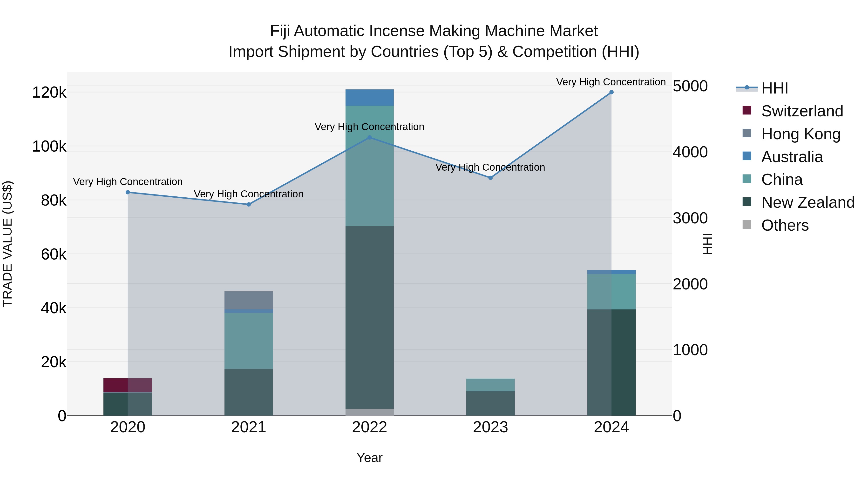Screen dimensions: 868x488
Task: Toggle the Hong Kong legend entry
Action: 791,134
